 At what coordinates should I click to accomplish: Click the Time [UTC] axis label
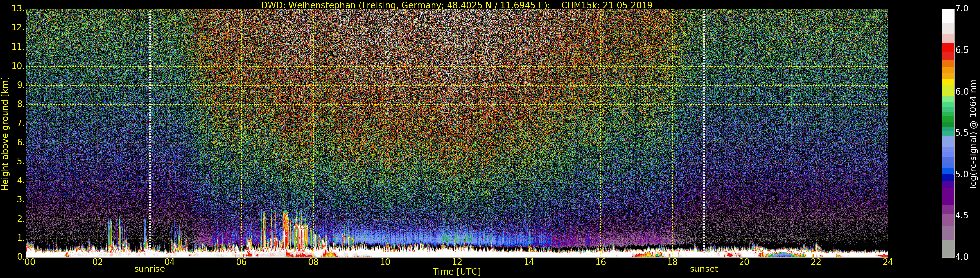457,272
